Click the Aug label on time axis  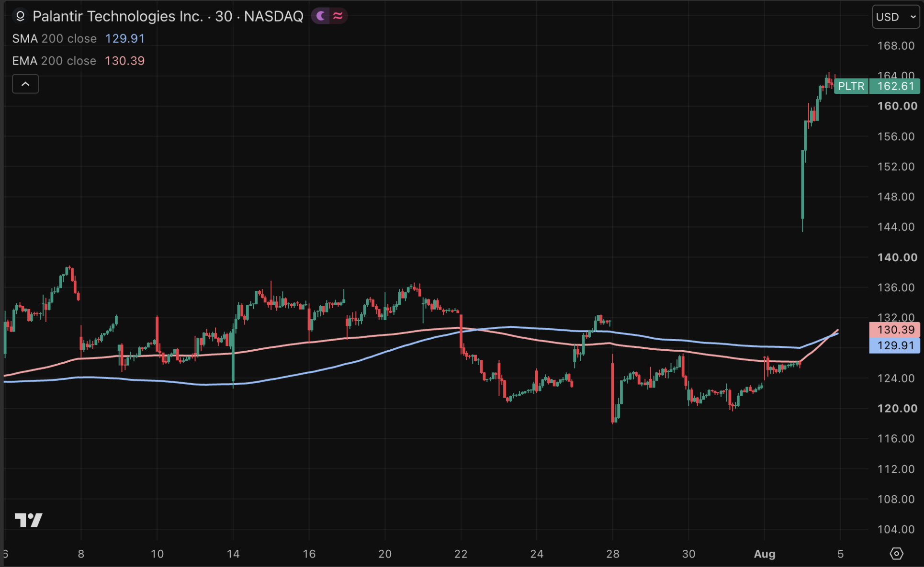tap(765, 554)
